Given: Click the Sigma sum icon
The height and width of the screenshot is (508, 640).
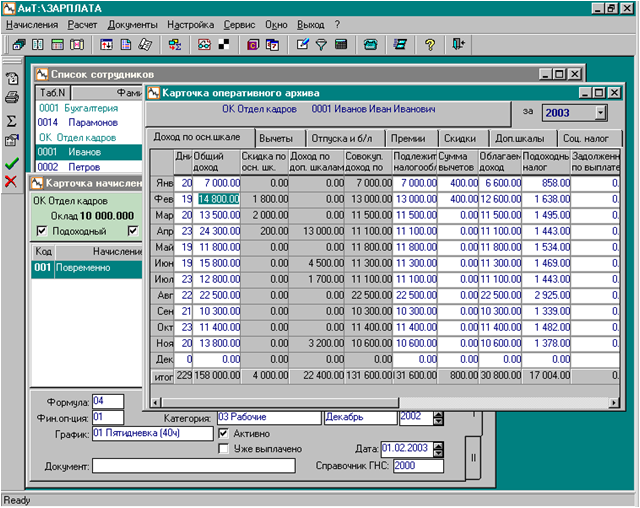Looking at the screenshot, I should (12, 120).
